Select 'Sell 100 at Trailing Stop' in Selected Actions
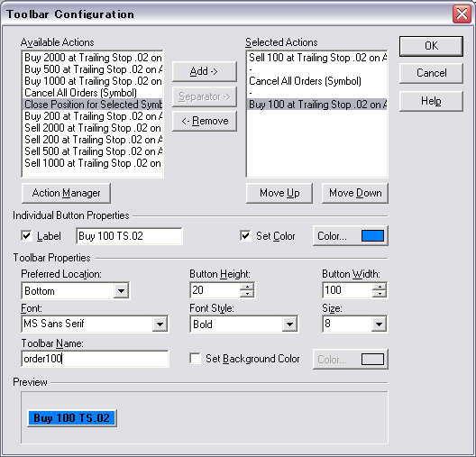This screenshot has height=457, width=476. tap(317, 58)
